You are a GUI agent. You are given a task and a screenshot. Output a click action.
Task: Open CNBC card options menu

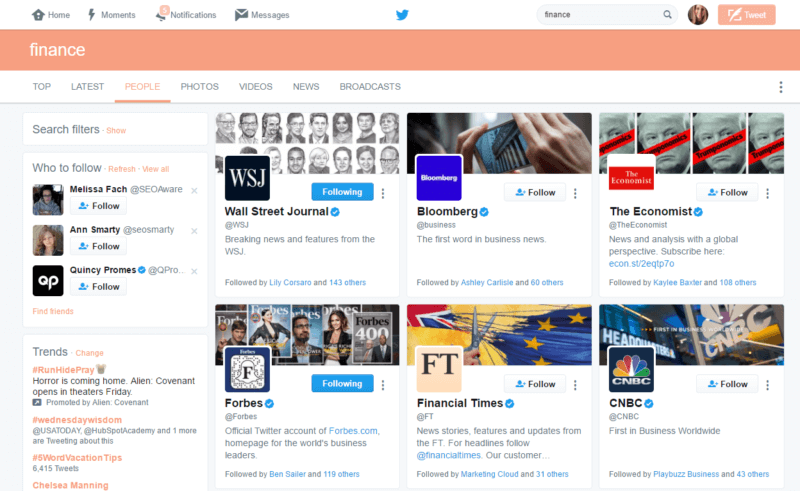(767, 385)
